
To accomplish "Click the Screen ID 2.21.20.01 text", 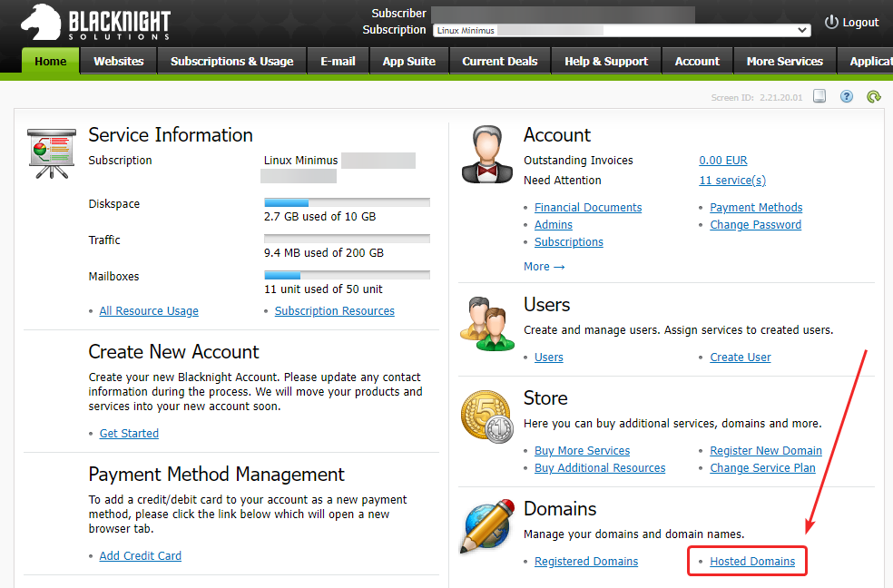I will tap(756, 98).
